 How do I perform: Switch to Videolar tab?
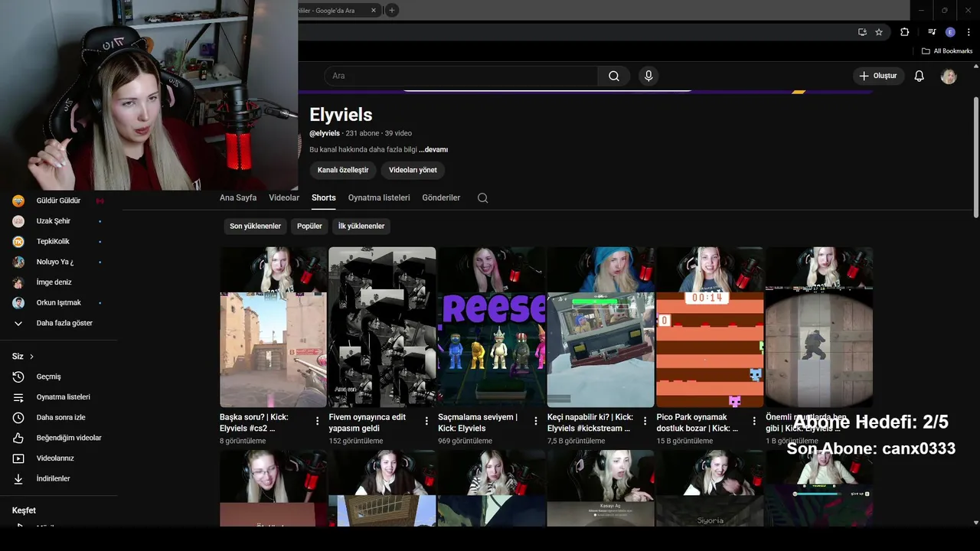click(x=284, y=197)
